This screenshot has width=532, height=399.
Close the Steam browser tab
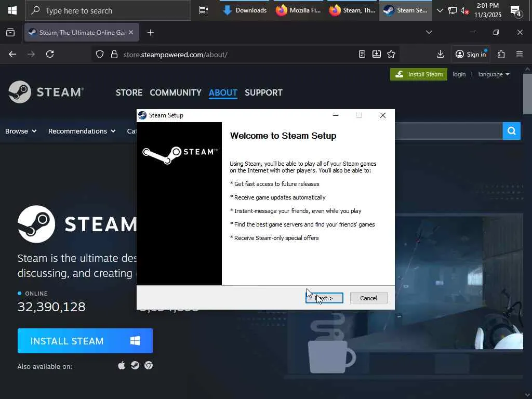[131, 33]
